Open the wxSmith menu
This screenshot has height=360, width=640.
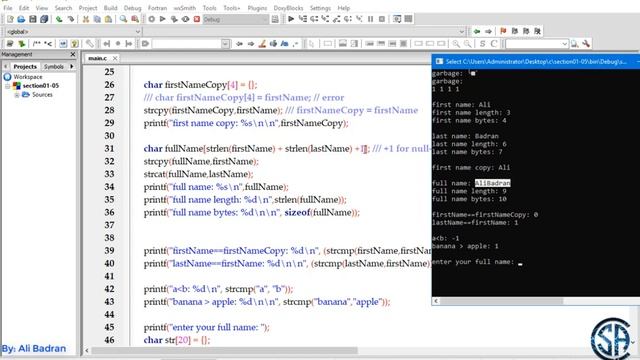pos(184,8)
